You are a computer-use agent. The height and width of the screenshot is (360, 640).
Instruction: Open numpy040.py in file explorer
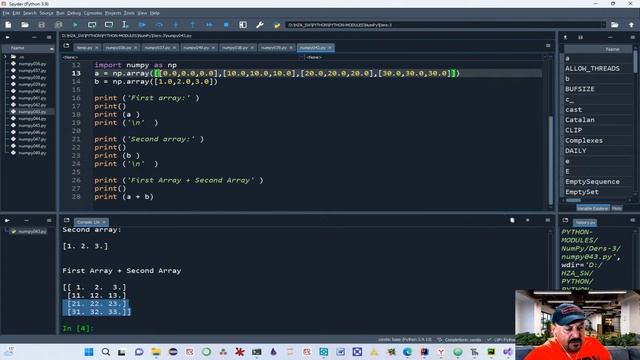pos(32,91)
